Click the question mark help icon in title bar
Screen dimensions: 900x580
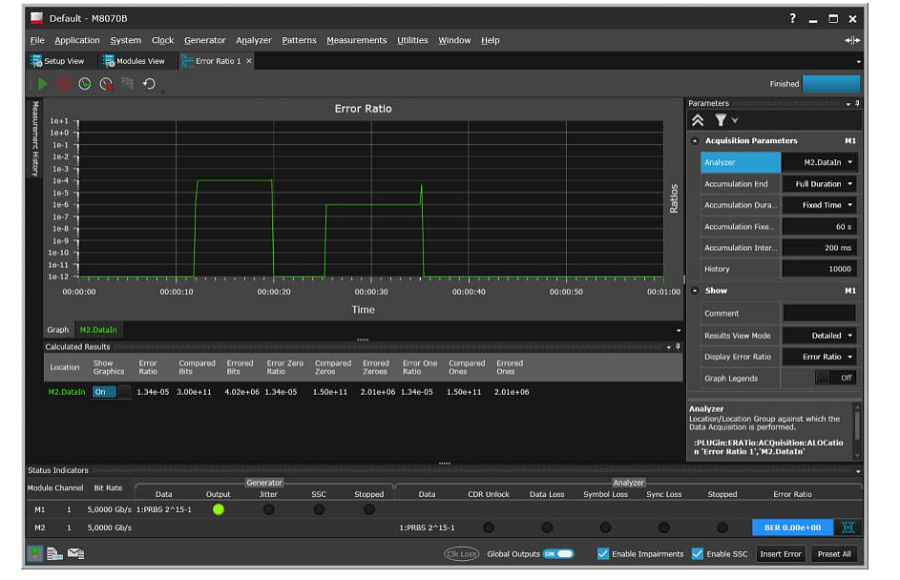[793, 18]
